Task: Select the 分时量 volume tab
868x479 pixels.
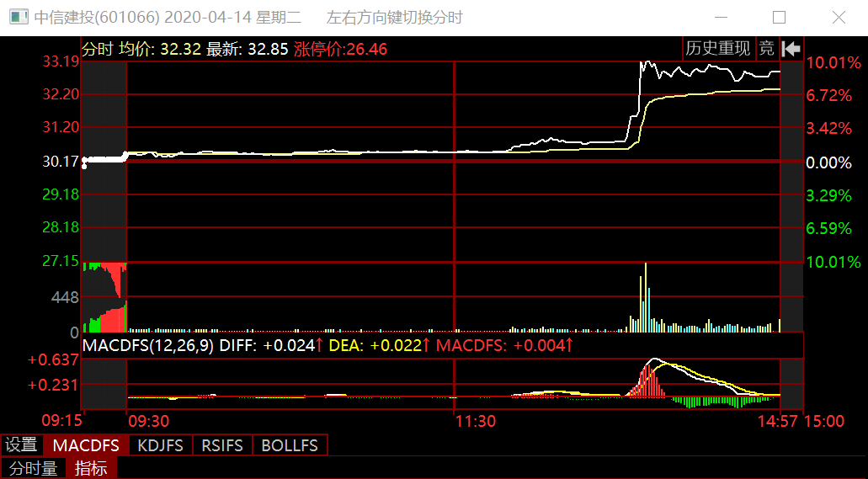Action: (33, 468)
